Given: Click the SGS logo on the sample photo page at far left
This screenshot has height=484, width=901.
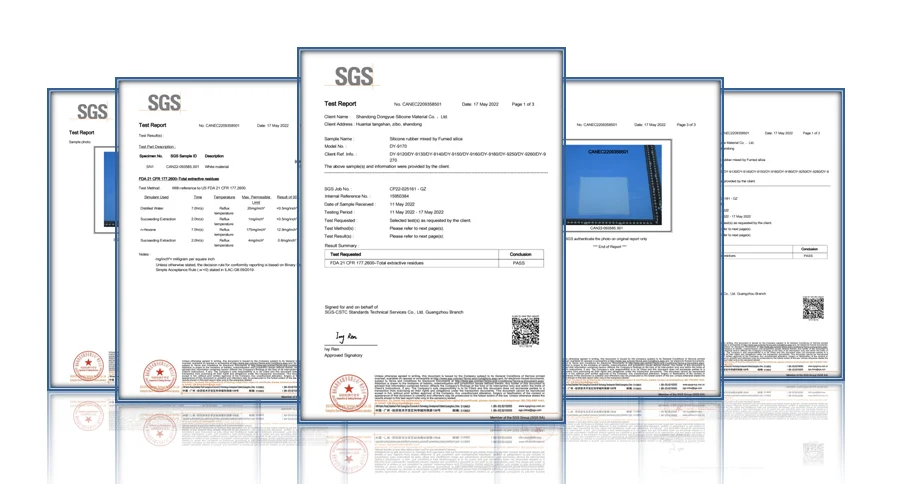Looking at the screenshot, I should (92, 112).
